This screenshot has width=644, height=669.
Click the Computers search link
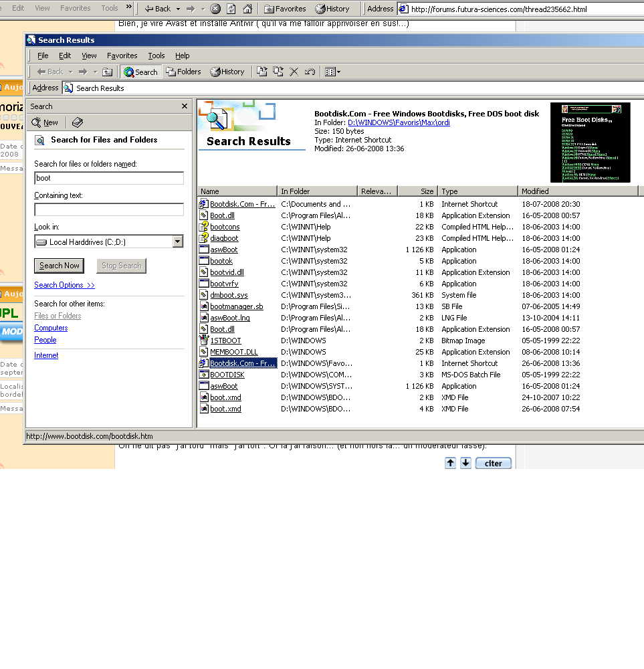[51, 328]
